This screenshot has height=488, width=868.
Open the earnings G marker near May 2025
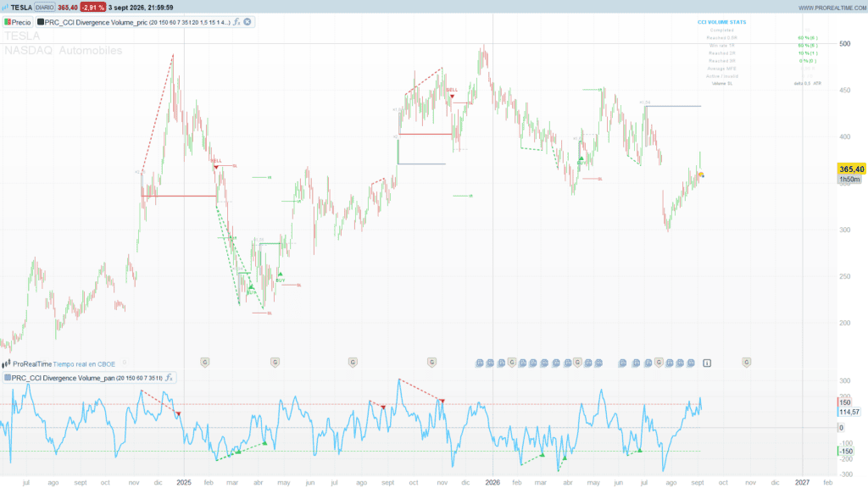point(275,363)
